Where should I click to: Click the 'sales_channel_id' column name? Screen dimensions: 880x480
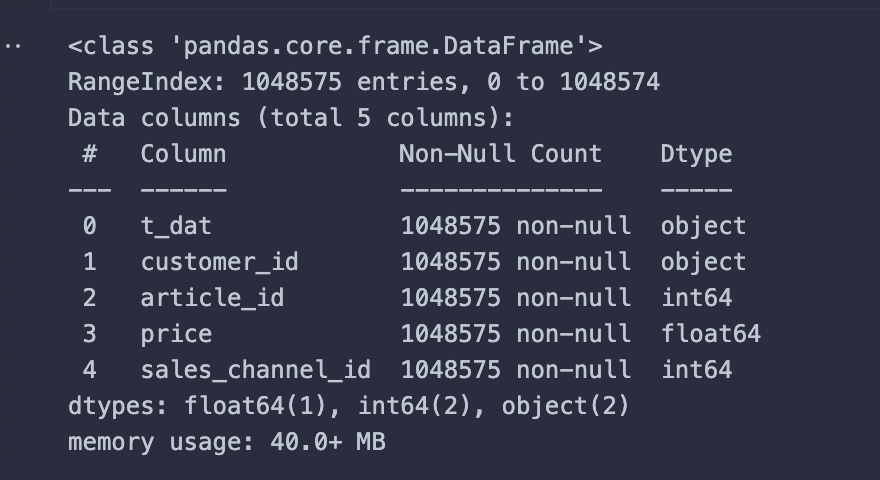(255, 369)
